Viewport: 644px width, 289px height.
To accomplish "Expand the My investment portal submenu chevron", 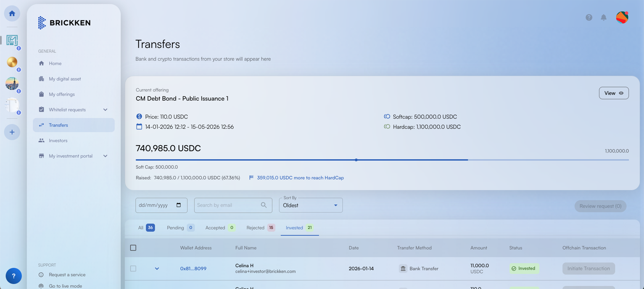I will 105,156.
